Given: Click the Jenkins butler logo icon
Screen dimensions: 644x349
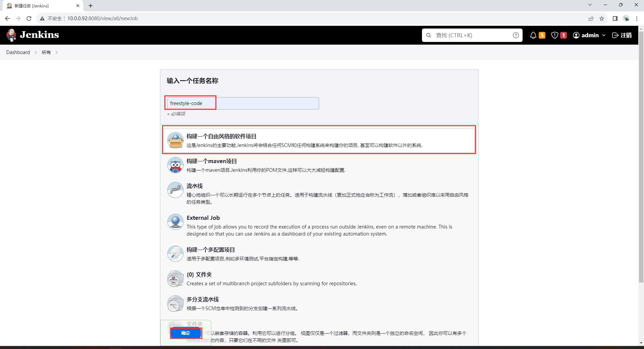Looking at the screenshot, I should (11, 35).
